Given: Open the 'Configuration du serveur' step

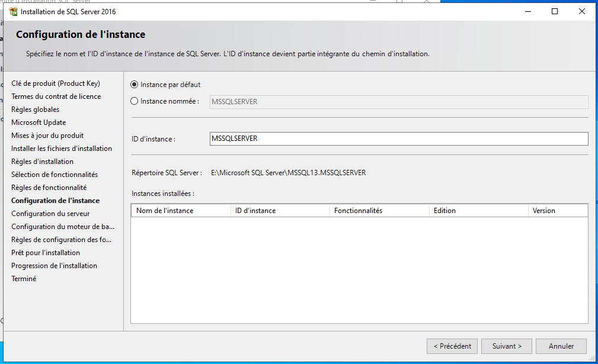Looking at the screenshot, I should pyautogui.click(x=50, y=213).
